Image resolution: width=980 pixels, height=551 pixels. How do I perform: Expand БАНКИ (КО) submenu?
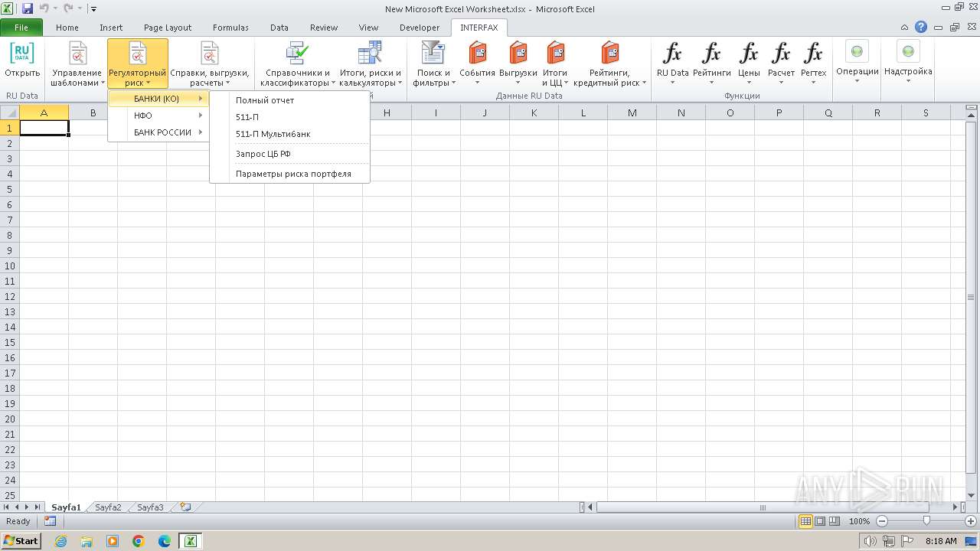[158, 99]
